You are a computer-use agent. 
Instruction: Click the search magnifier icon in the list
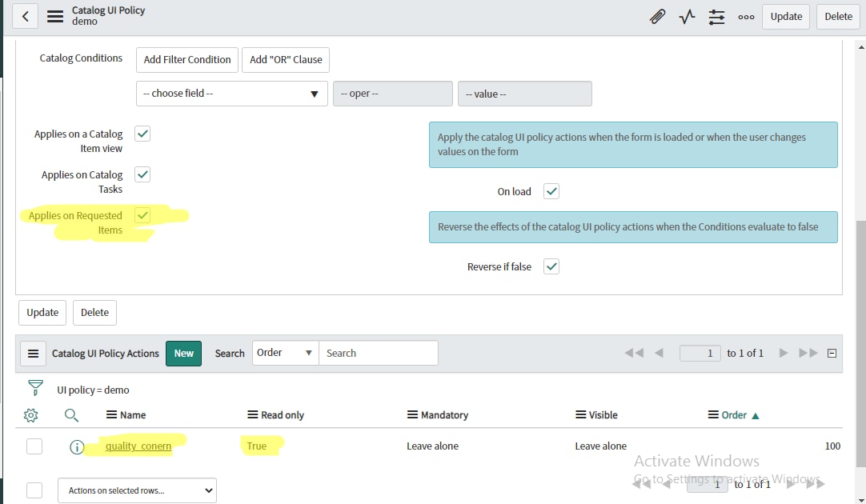point(71,415)
